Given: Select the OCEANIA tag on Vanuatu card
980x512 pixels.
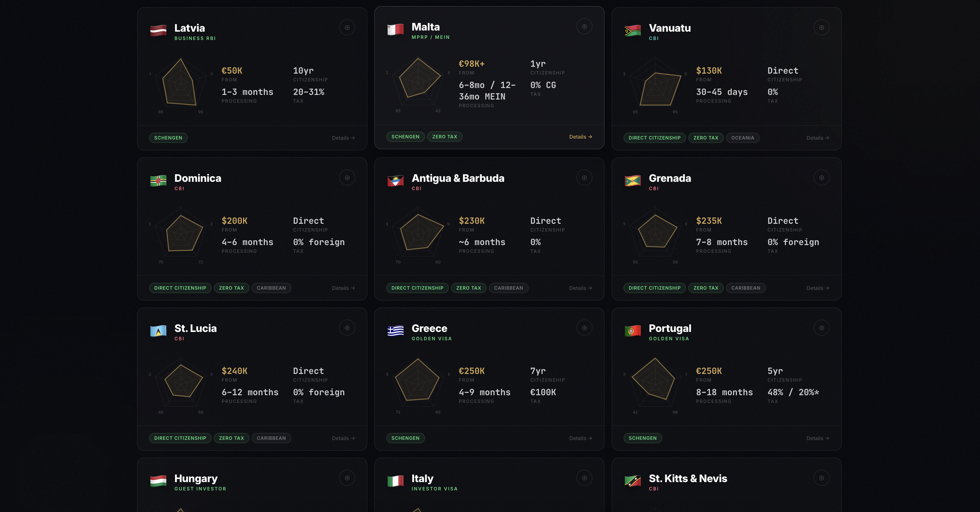Looking at the screenshot, I should pyautogui.click(x=742, y=137).
